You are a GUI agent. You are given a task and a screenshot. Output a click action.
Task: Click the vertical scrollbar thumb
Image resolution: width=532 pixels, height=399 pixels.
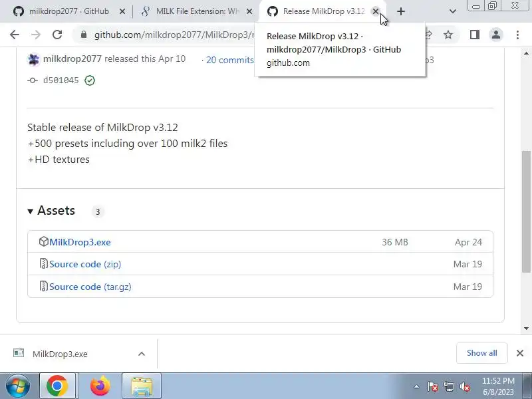click(x=526, y=211)
